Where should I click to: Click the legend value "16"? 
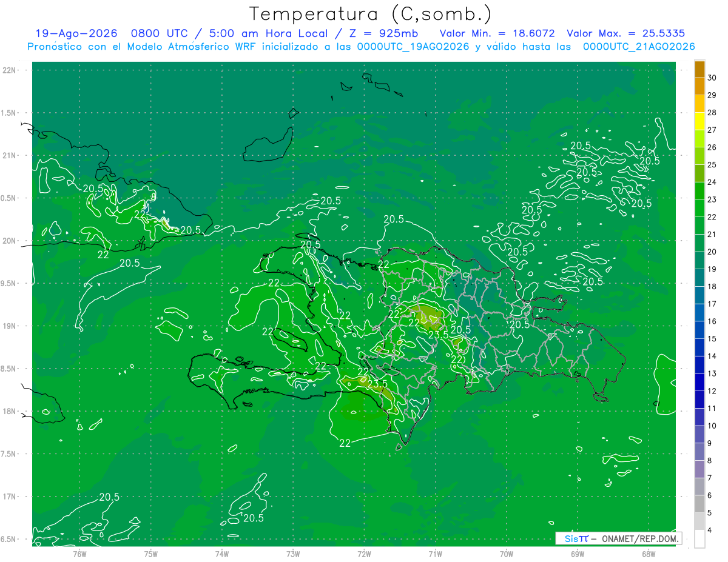pyautogui.click(x=712, y=321)
